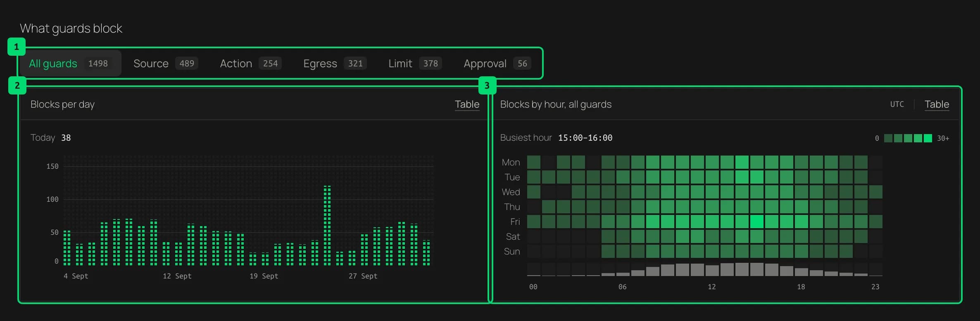
Task: Click the 12 Sept axis label
Action: tap(177, 276)
